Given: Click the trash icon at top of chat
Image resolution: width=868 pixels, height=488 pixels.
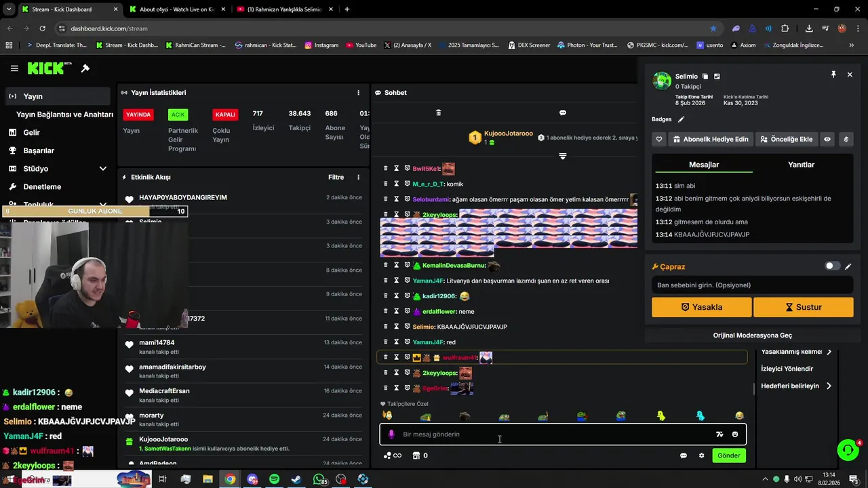Looking at the screenshot, I should pyautogui.click(x=438, y=113).
